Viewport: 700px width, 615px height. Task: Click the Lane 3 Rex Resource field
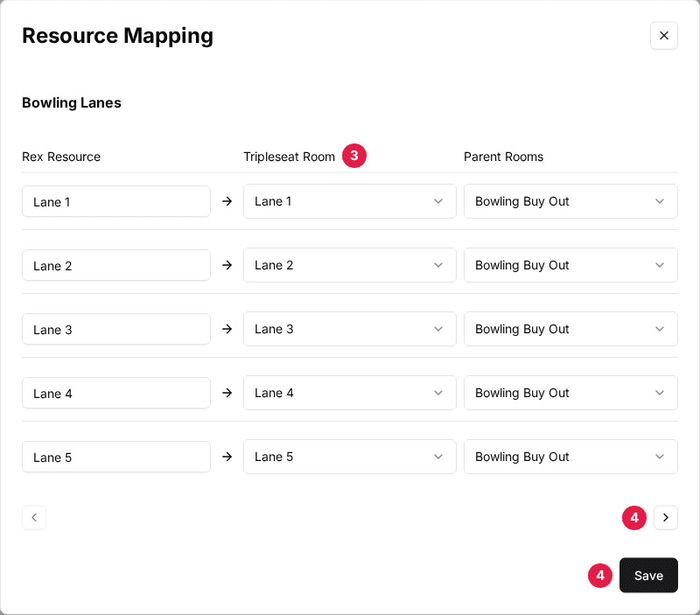116,329
